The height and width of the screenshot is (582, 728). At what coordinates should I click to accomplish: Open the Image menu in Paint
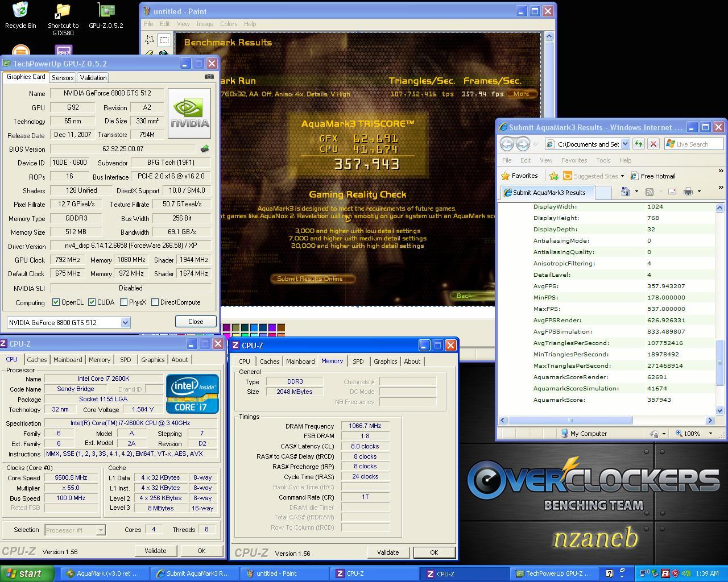pyautogui.click(x=205, y=24)
